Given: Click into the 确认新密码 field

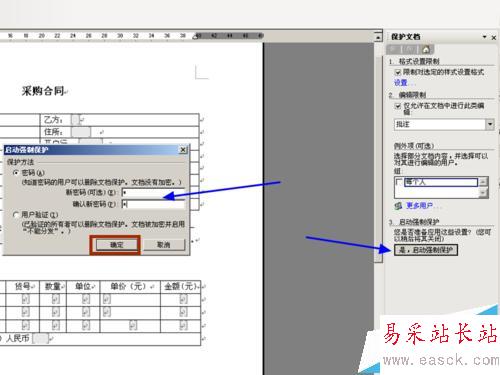Looking at the screenshot, I should coord(153,204).
